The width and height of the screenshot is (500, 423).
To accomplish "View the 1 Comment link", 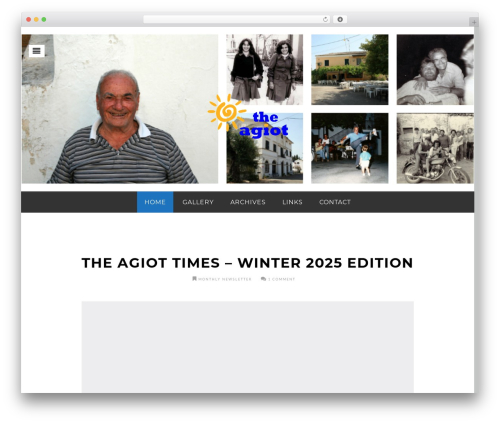I will click(281, 279).
